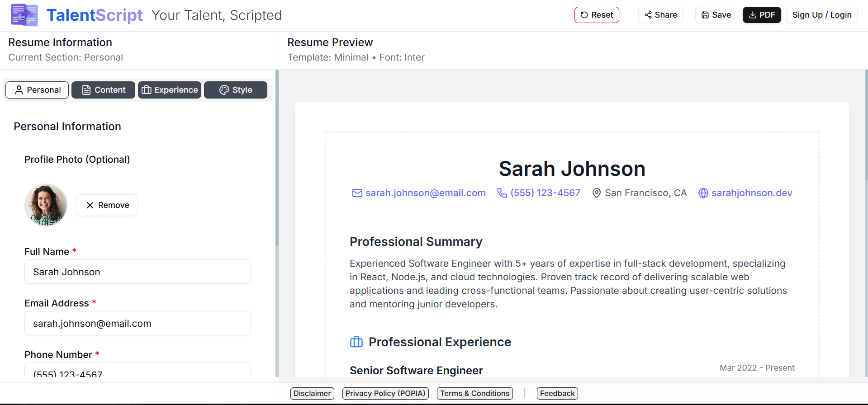Open the Feedback link
This screenshot has height=405, width=868.
point(557,393)
